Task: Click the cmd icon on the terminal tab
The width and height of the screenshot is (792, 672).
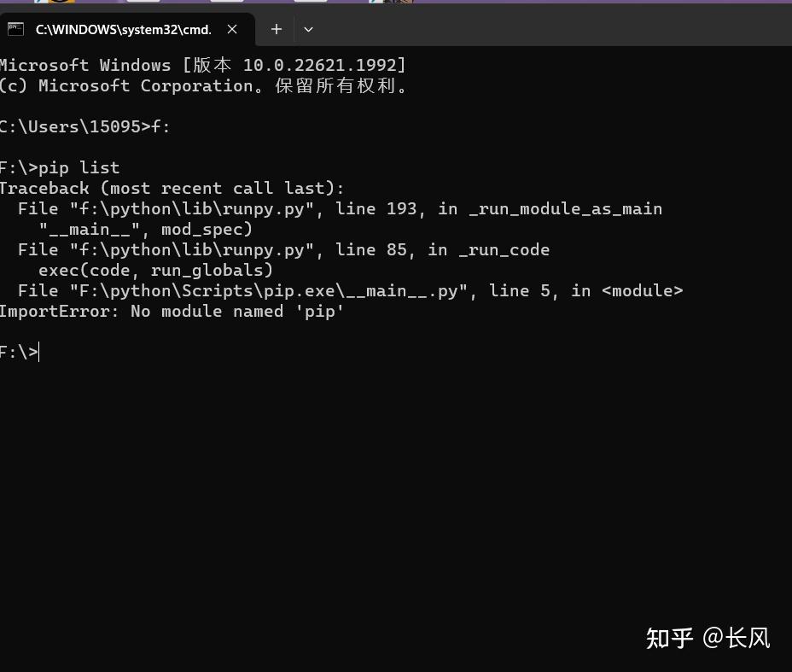Action: pyautogui.click(x=15, y=29)
